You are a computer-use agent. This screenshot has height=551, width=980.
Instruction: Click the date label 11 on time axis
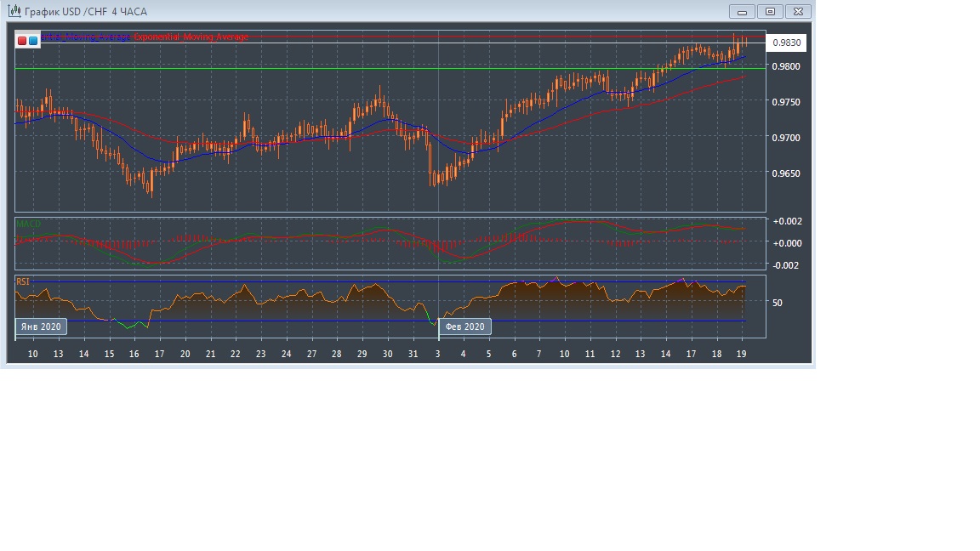(x=590, y=355)
